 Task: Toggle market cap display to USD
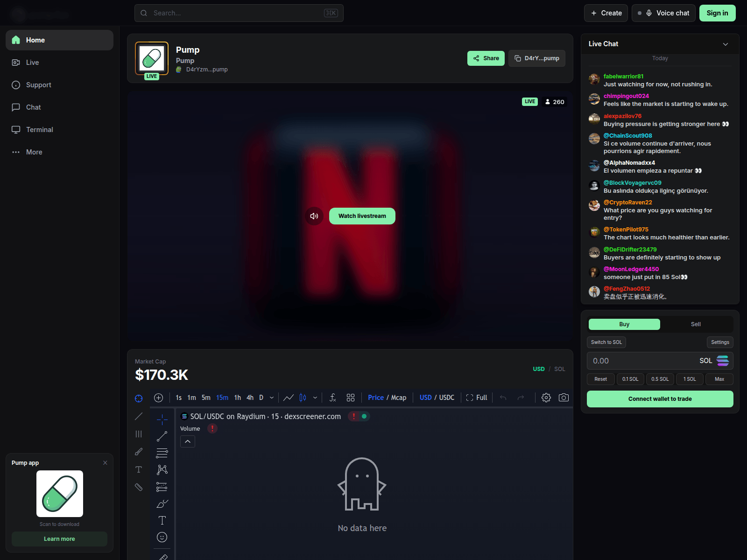point(539,369)
